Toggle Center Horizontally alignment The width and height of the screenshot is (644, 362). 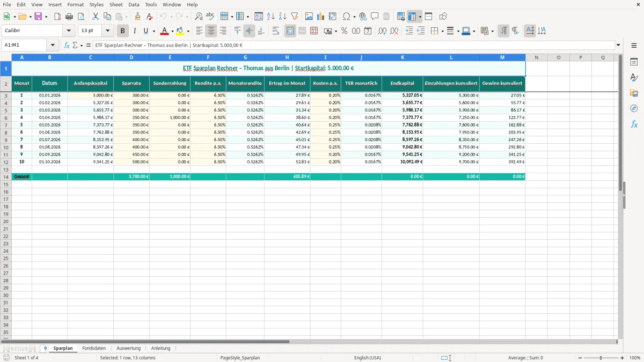point(211,31)
